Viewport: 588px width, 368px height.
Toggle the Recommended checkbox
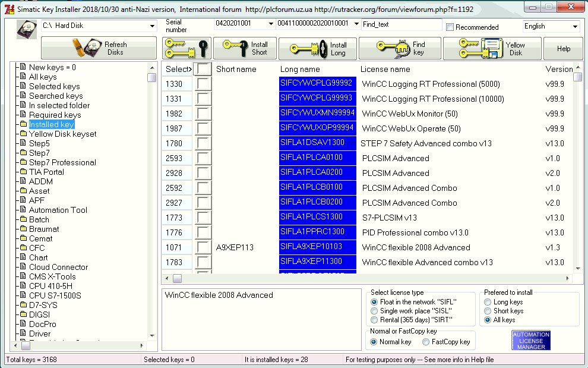click(450, 27)
